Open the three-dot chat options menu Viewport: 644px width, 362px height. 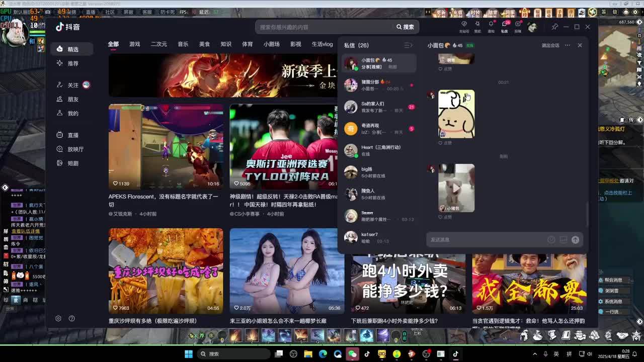(568, 45)
